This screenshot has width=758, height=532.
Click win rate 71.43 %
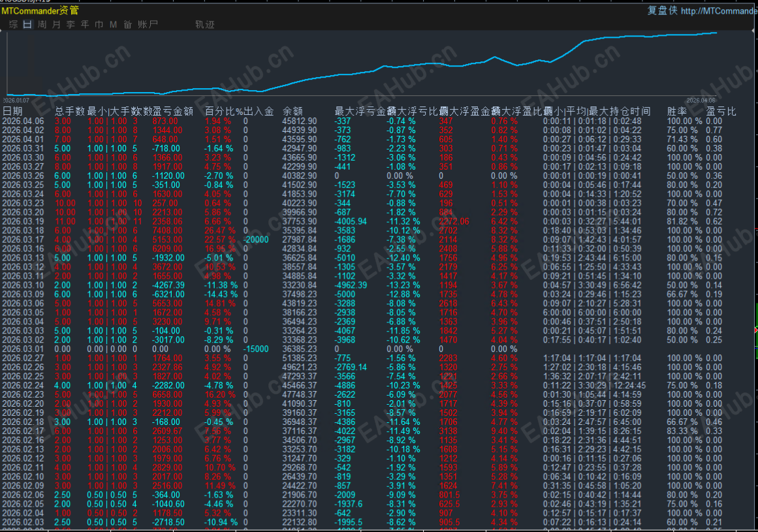682,139
